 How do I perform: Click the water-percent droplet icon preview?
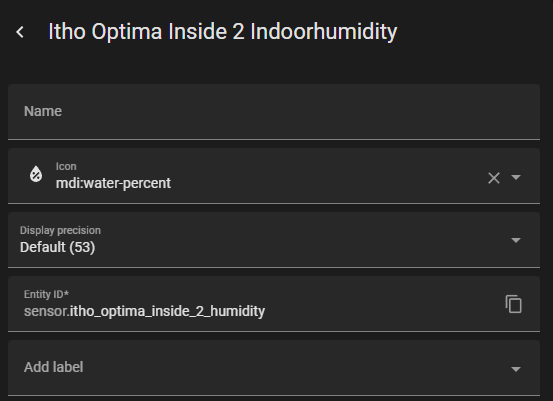coord(36,174)
